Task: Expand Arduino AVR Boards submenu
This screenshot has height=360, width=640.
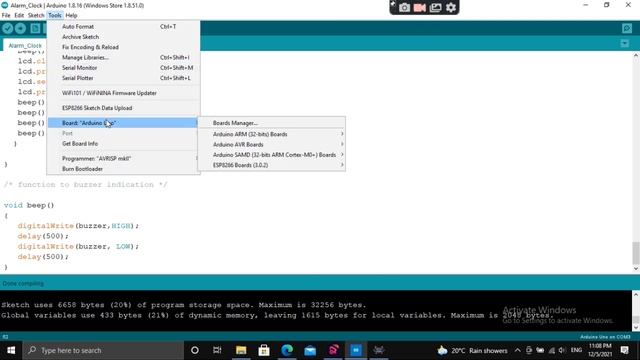Action: click(271, 144)
